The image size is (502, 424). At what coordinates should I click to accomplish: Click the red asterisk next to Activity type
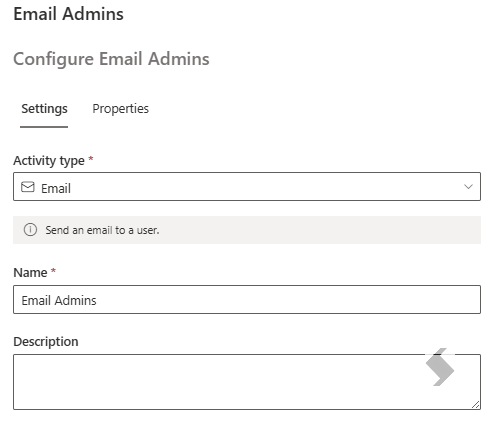point(91,159)
